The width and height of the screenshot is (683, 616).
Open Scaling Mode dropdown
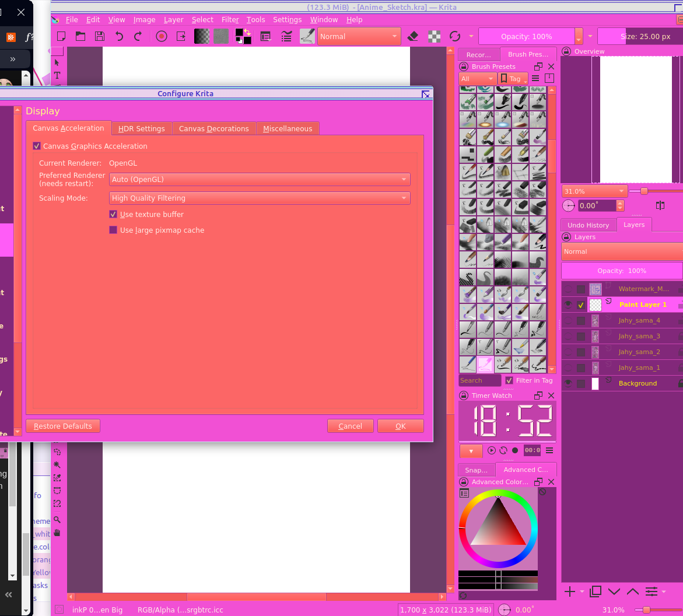(260, 198)
